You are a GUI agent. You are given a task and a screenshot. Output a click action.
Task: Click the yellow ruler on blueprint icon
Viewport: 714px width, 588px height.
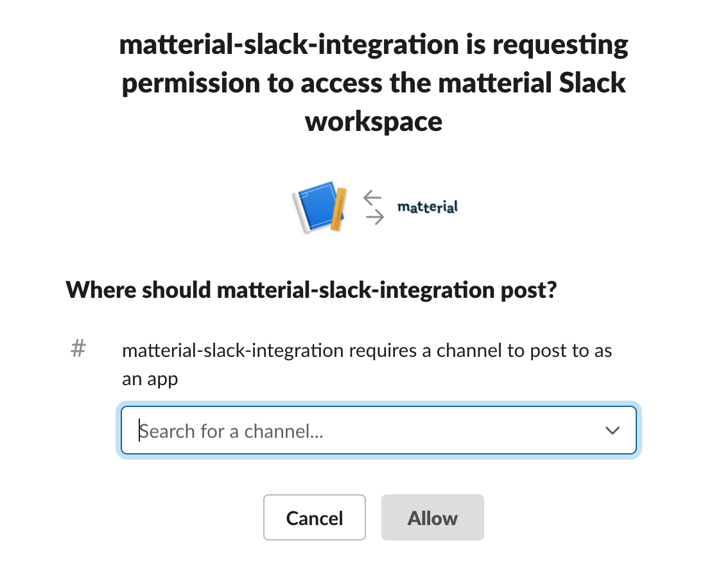(x=338, y=209)
